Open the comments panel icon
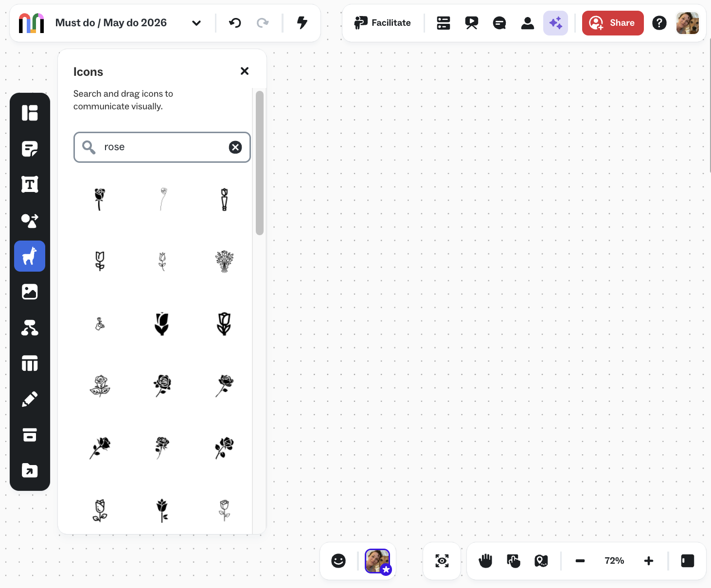Image resolution: width=711 pixels, height=588 pixels. [499, 23]
